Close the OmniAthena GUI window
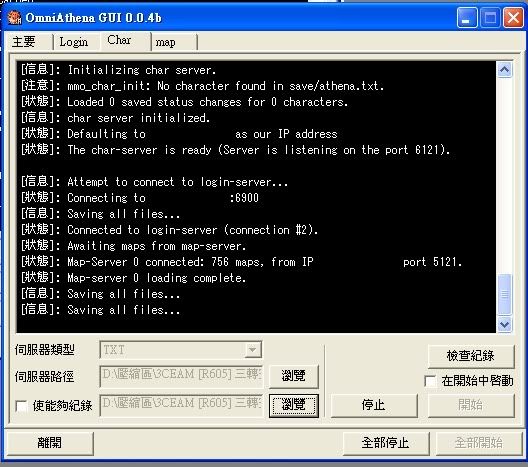 [x=513, y=18]
